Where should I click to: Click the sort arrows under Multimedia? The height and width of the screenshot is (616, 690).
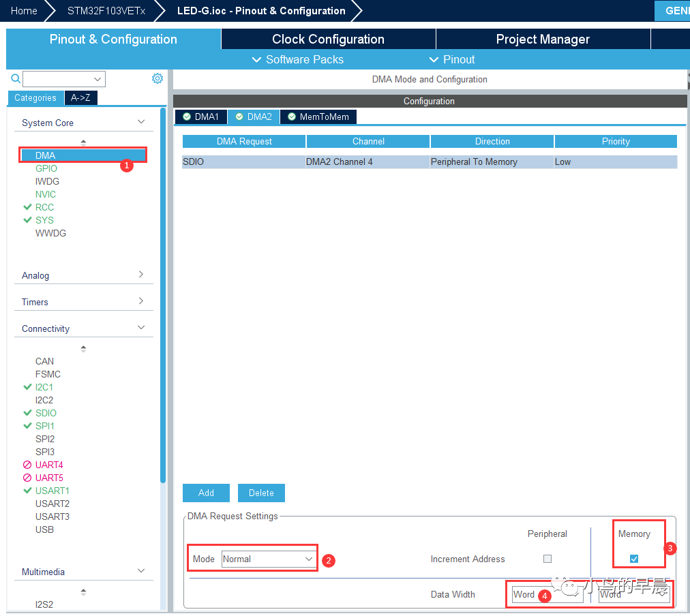click(x=84, y=592)
